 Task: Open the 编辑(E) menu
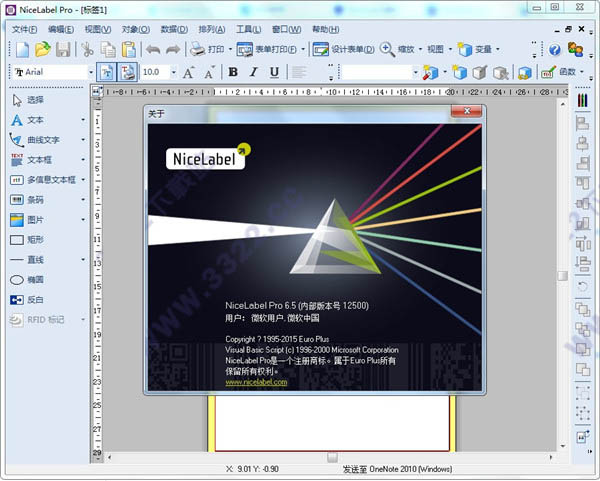tap(61, 29)
